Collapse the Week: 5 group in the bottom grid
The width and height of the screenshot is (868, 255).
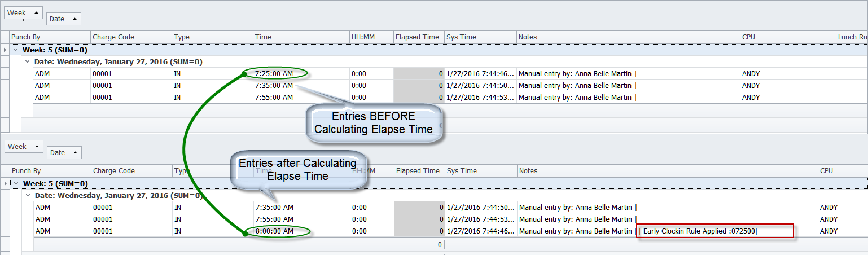click(16, 183)
